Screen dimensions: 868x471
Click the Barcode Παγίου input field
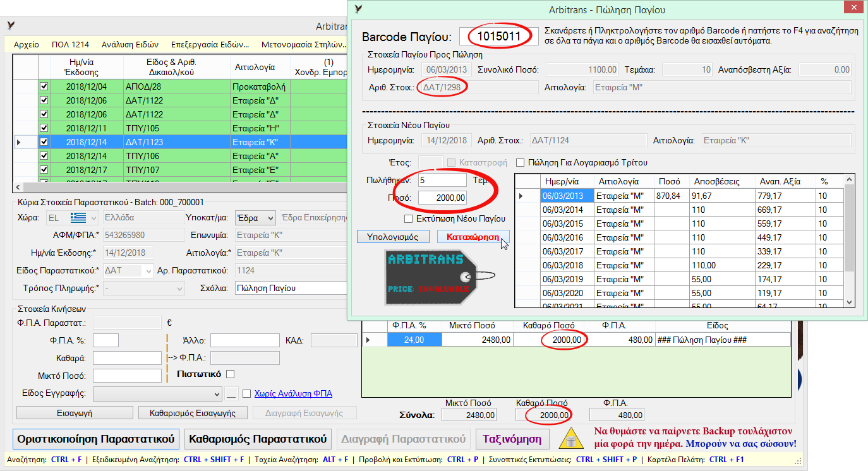[498, 37]
